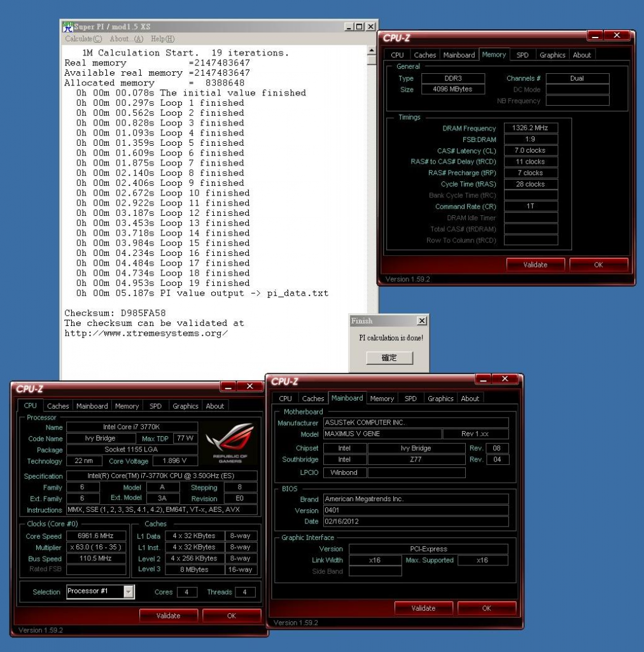
Task: Open Mainboard tab in CPU tab CPU-Z window
Action: [92, 406]
